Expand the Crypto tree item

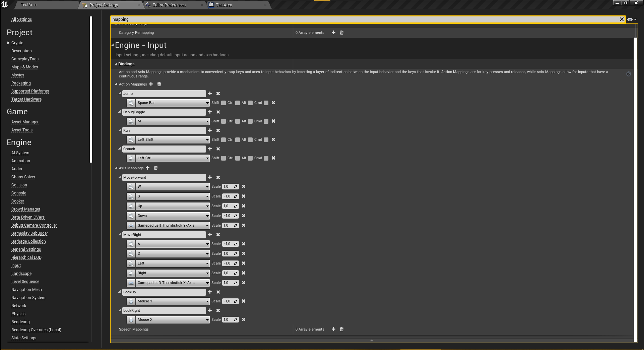click(8, 43)
